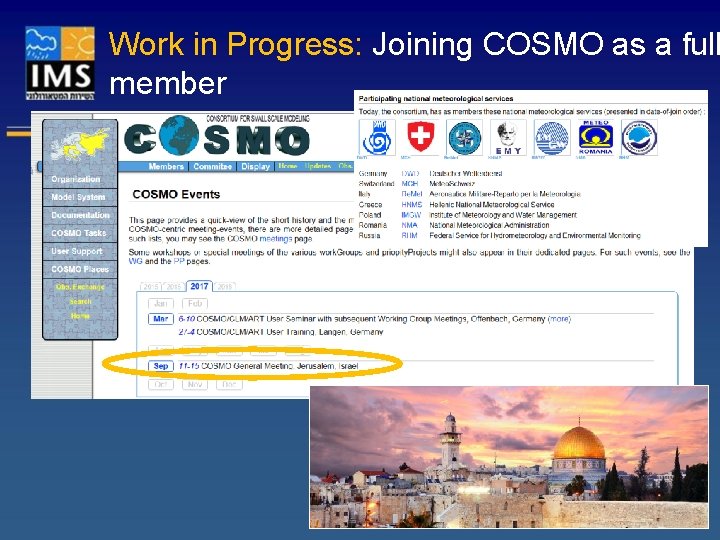Click the EMY Greek service logo
Screen dimensions: 720x540
(508, 138)
